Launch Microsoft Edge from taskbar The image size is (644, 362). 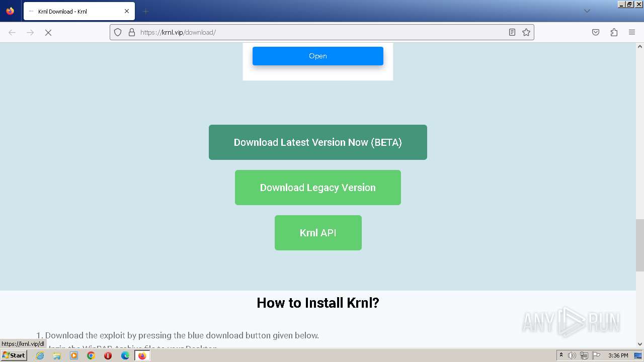(125, 355)
